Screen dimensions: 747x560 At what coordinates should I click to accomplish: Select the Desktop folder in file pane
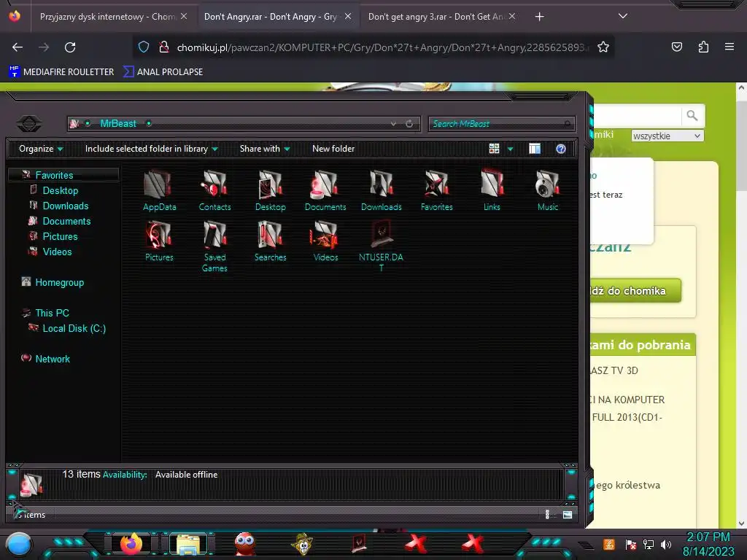[x=270, y=190]
